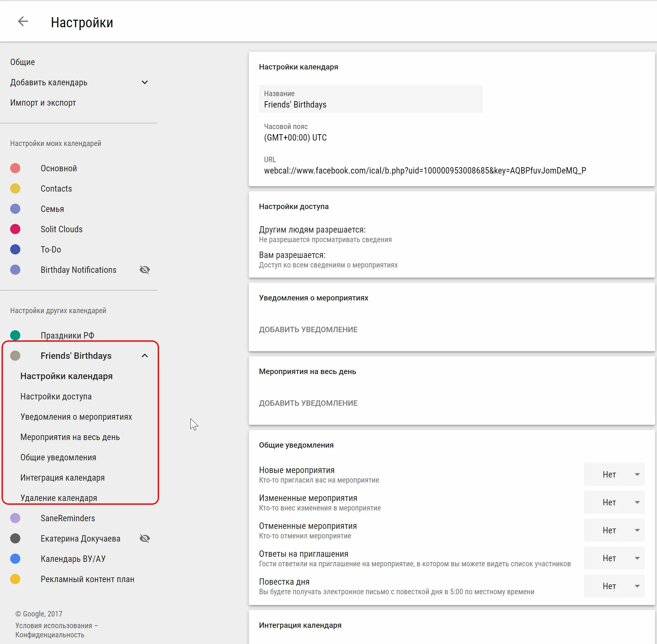Click the Праздники РФ teal color dot
This screenshot has width=657, height=644.
coord(15,335)
